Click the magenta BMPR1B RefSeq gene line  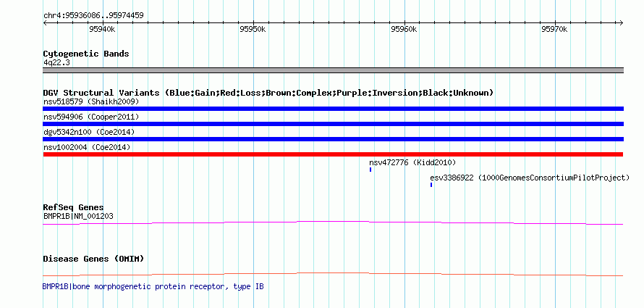(x=333, y=223)
